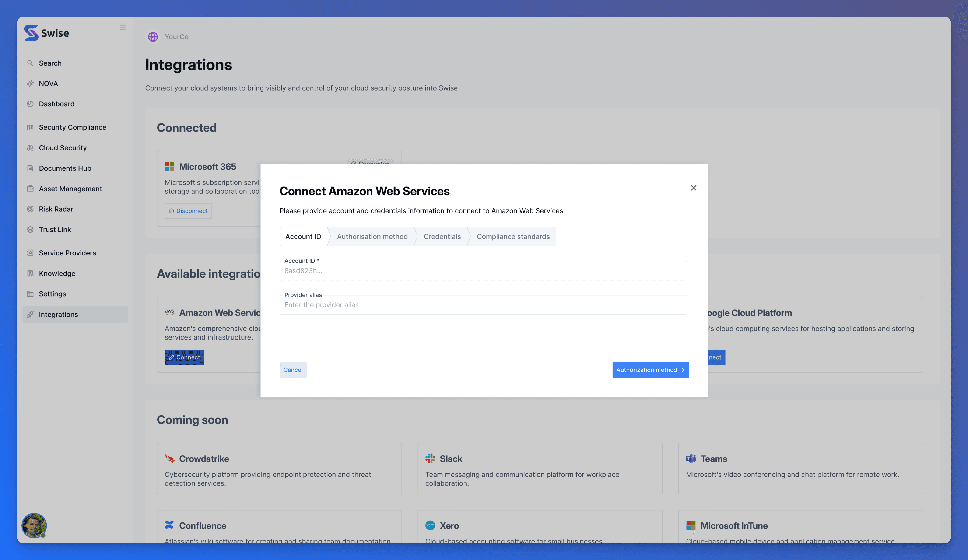This screenshot has height=560, width=968.
Task: Click the Slack logo icon
Action: (x=430, y=458)
